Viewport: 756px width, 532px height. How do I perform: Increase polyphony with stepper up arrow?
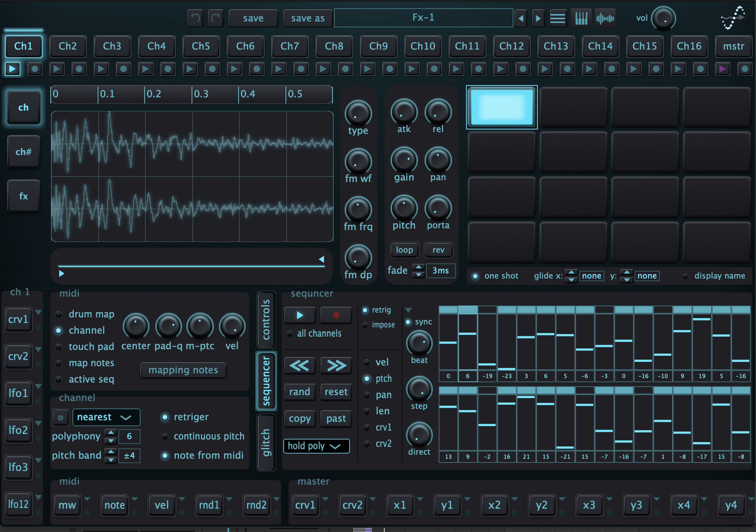pyautogui.click(x=111, y=432)
